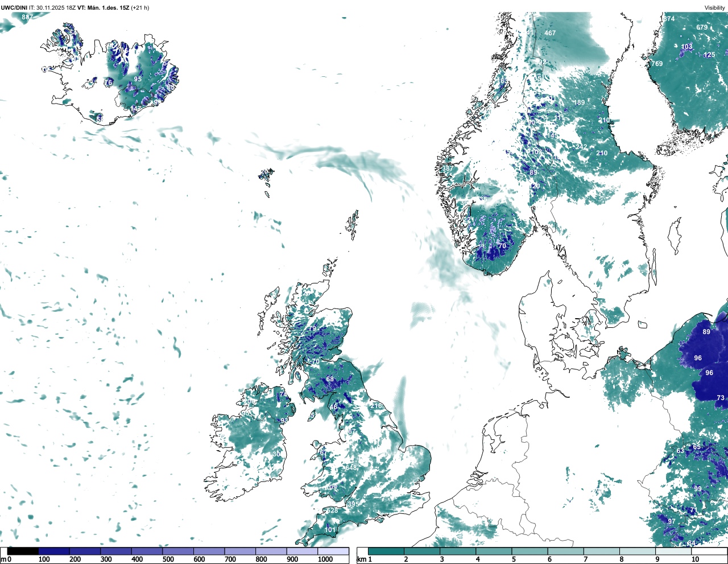Click the "79" value over the Scottish Highlands
This screenshot has height=564, width=728.
(x=312, y=328)
